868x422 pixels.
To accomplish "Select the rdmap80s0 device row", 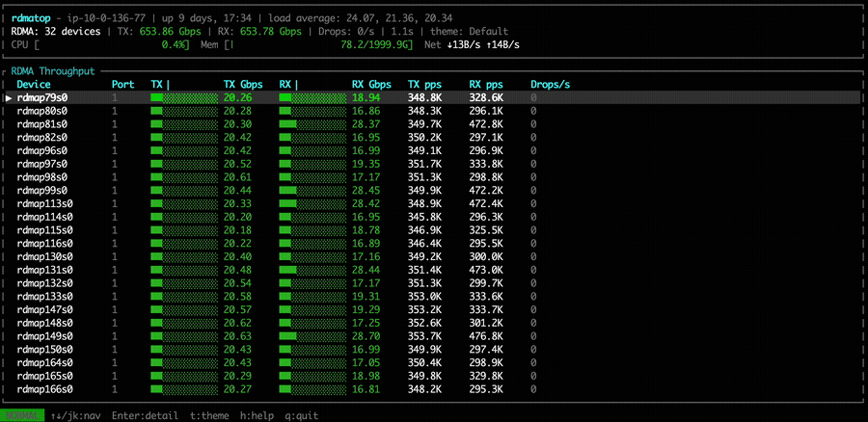I will [432, 111].
